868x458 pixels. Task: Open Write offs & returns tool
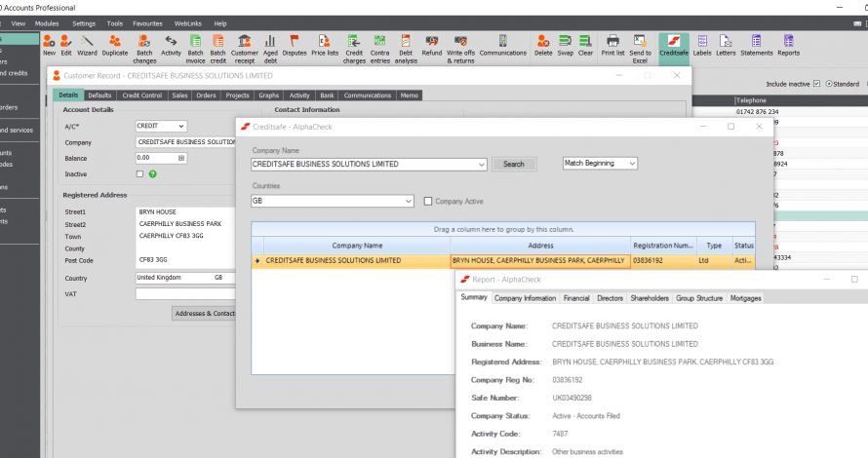point(460,49)
